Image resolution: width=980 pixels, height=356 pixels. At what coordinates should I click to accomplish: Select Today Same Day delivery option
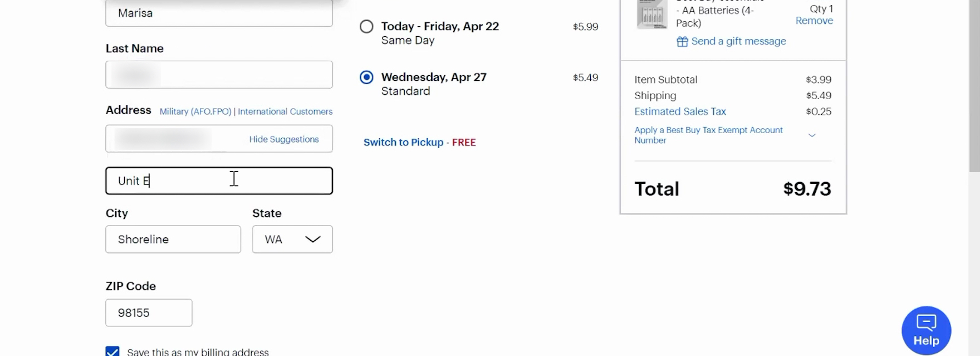[x=366, y=27]
